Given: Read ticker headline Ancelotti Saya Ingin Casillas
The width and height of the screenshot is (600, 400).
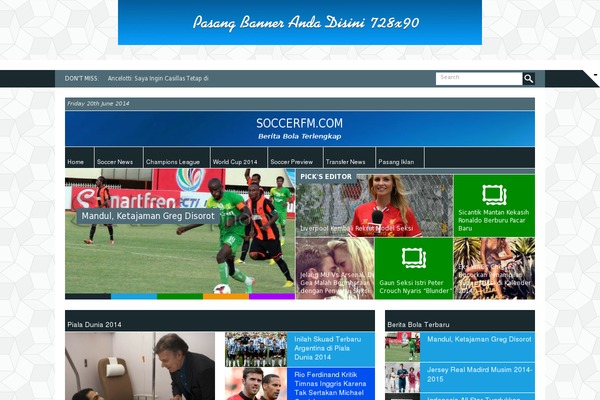Looking at the screenshot, I should [158, 78].
